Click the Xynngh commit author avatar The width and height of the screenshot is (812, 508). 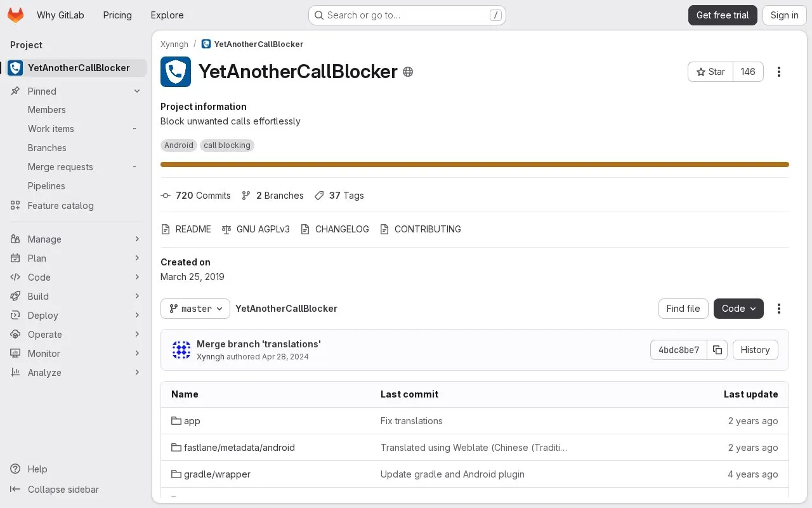[x=181, y=350]
